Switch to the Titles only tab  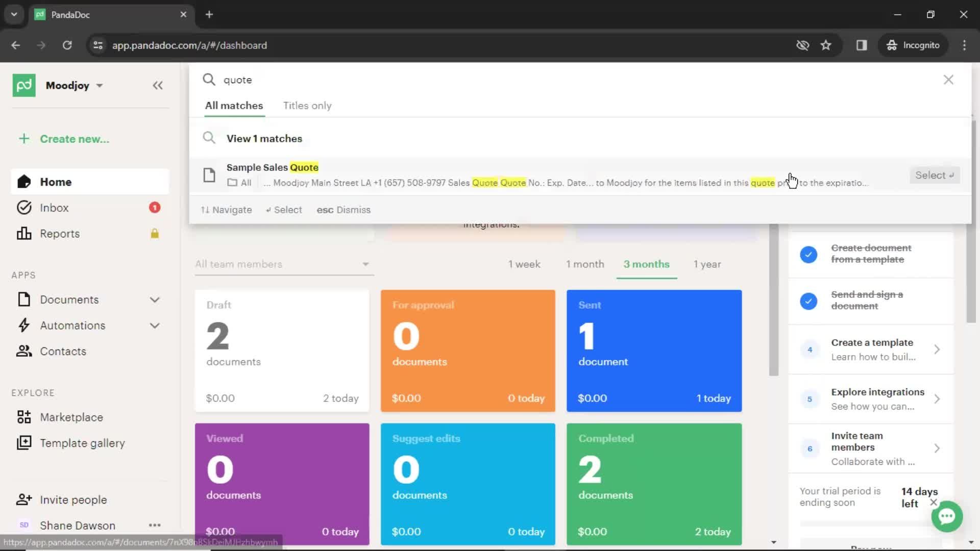click(307, 106)
